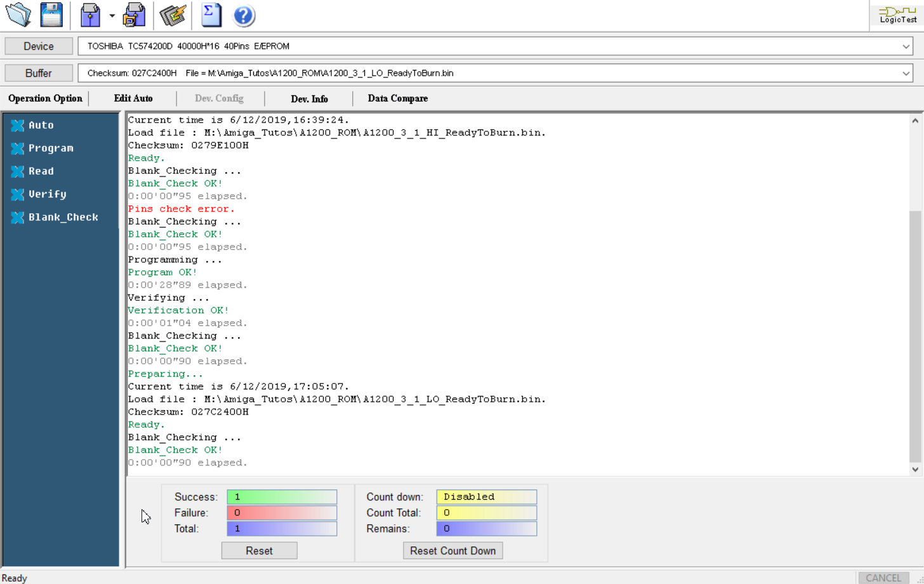Viewport: 924px width, 584px height.
Task: Open the Data Compare tab
Action: (x=398, y=98)
